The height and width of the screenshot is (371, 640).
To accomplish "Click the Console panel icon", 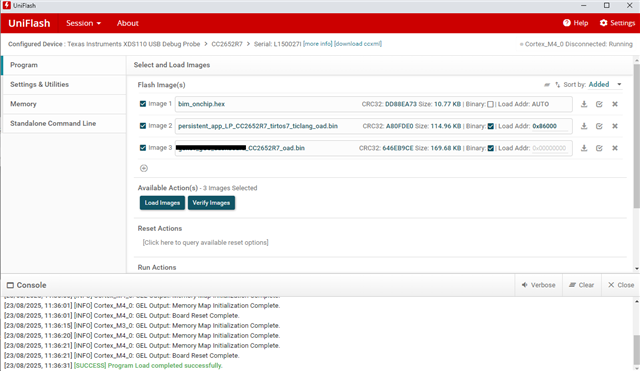I will (x=10, y=285).
